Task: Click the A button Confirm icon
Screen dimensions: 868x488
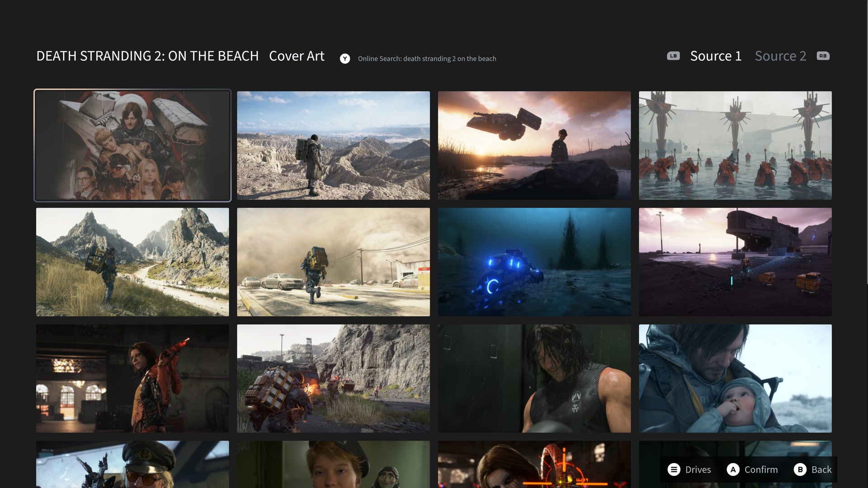Action: point(733,469)
